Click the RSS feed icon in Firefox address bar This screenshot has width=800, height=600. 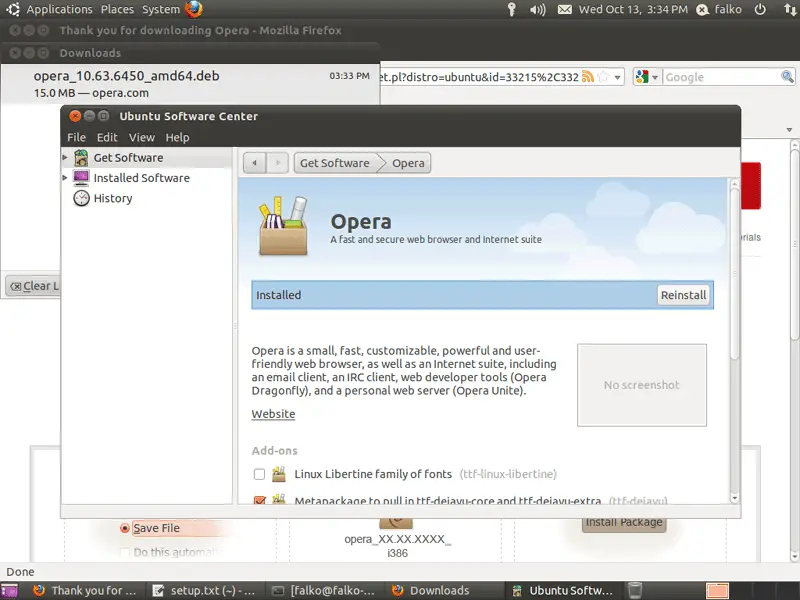click(x=588, y=77)
